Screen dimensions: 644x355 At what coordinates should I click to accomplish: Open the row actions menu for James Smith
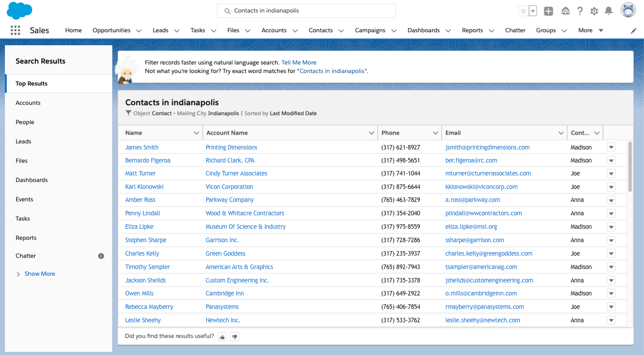tap(611, 147)
